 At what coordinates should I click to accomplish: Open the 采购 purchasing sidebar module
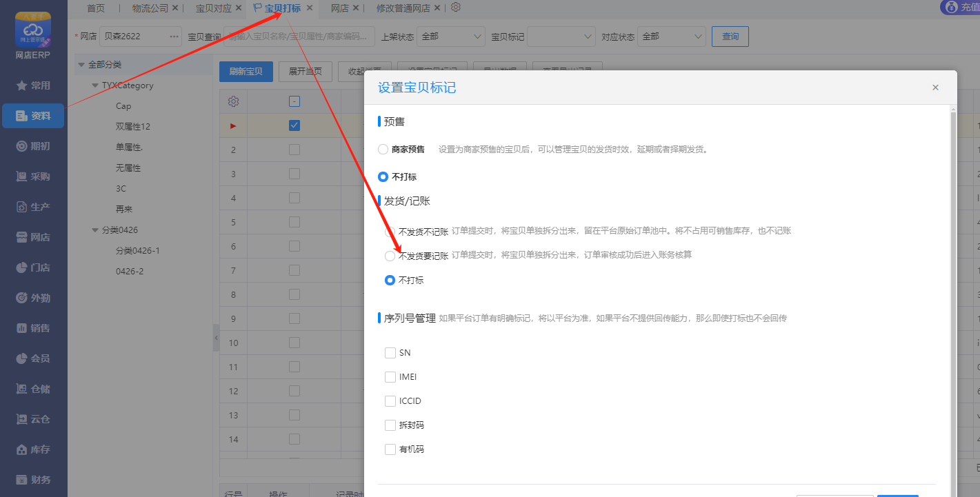pyautogui.click(x=33, y=176)
